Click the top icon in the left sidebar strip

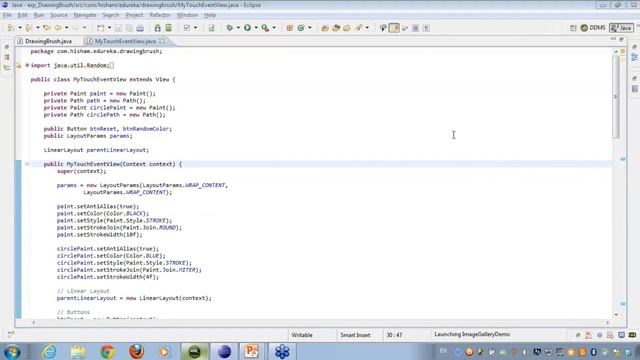click(x=7, y=47)
